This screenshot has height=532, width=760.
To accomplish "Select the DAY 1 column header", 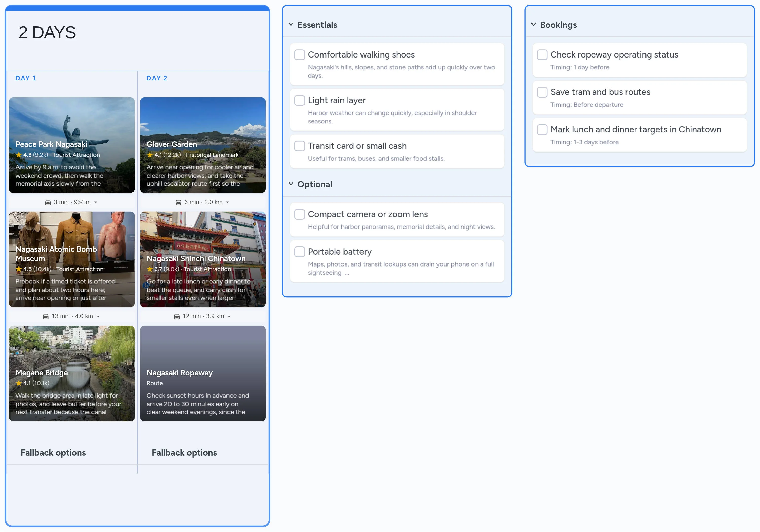I will pos(26,78).
